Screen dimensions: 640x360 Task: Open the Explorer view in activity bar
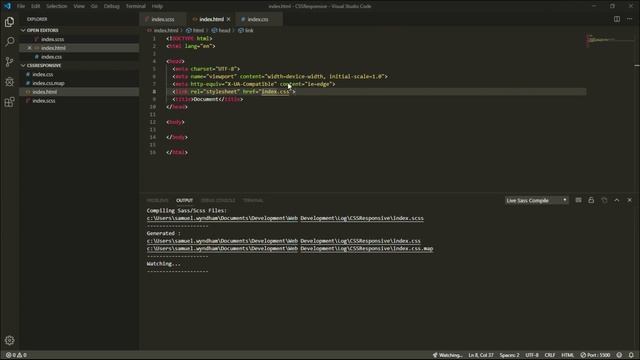point(9,22)
